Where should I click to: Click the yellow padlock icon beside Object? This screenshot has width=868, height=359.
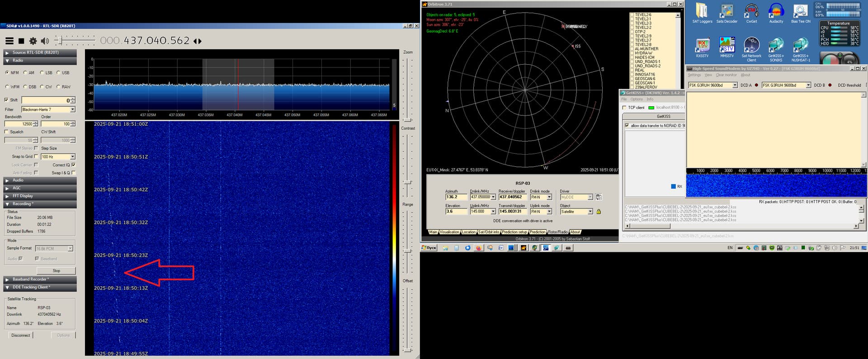[599, 212]
